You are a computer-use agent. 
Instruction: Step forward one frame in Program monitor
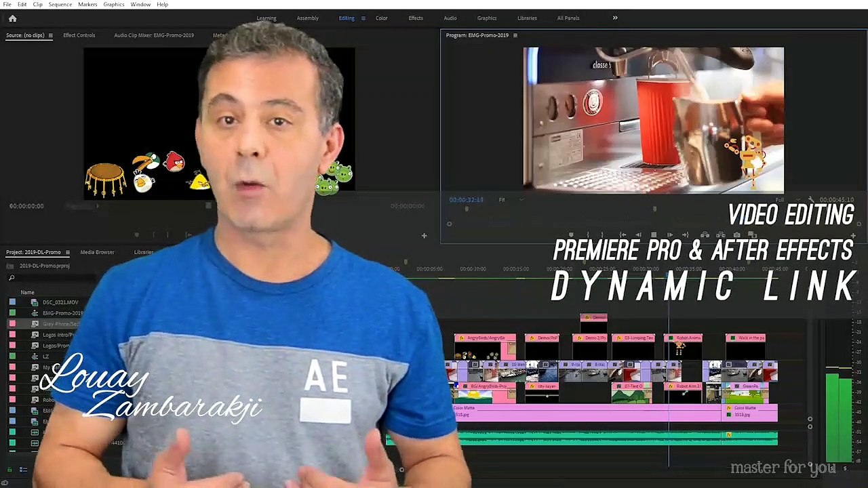point(670,235)
